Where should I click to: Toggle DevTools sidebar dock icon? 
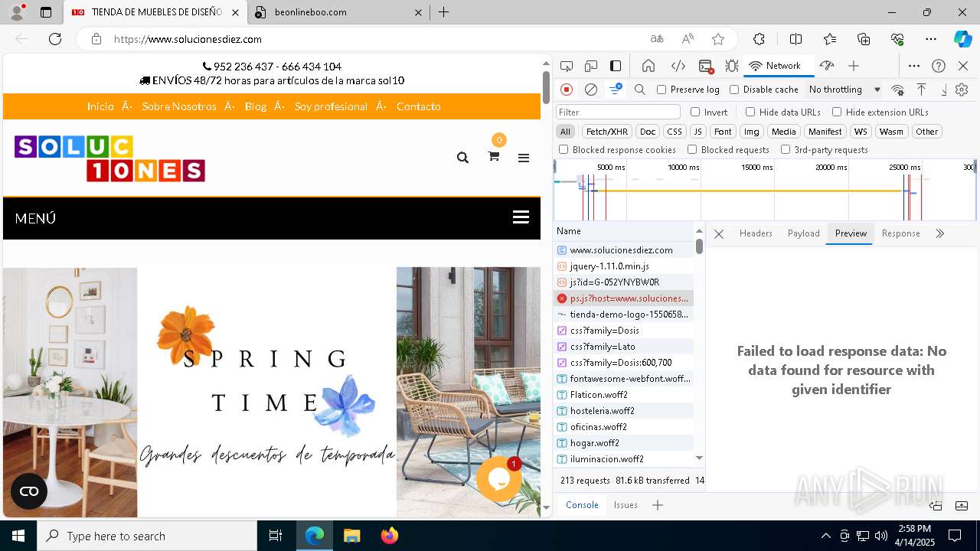[x=616, y=66]
